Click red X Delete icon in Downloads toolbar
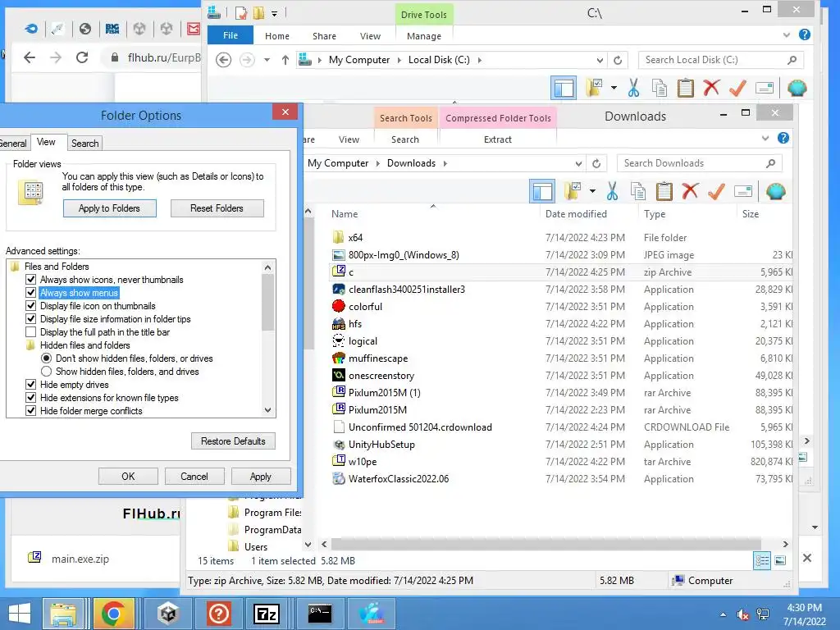 690,191
